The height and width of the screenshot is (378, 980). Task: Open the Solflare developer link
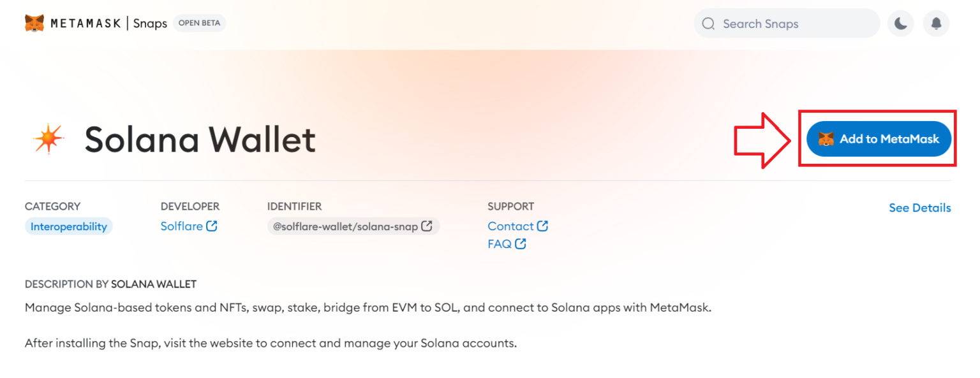[x=181, y=226]
